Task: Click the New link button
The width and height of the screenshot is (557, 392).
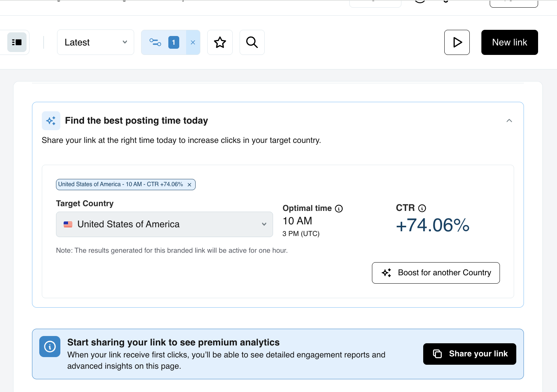Action: 509,42
